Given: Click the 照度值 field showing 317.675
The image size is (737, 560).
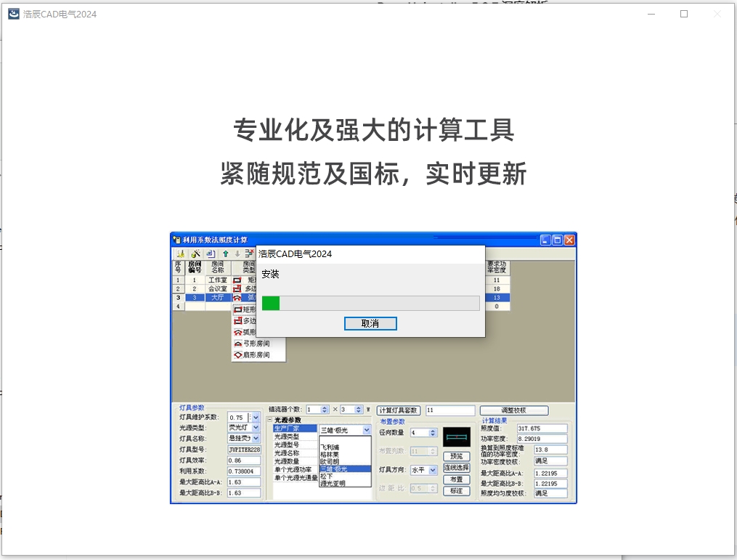Looking at the screenshot, I should (x=542, y=429).
